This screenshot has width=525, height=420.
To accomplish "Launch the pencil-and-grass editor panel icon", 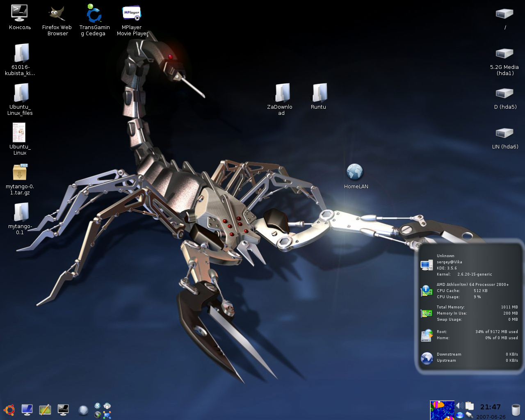I will pos(45,410).
